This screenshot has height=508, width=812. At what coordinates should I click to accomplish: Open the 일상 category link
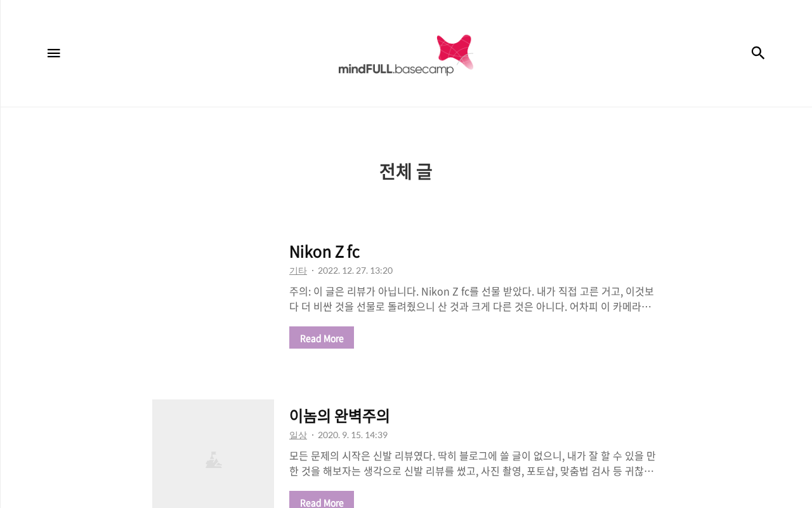point(298,435)
